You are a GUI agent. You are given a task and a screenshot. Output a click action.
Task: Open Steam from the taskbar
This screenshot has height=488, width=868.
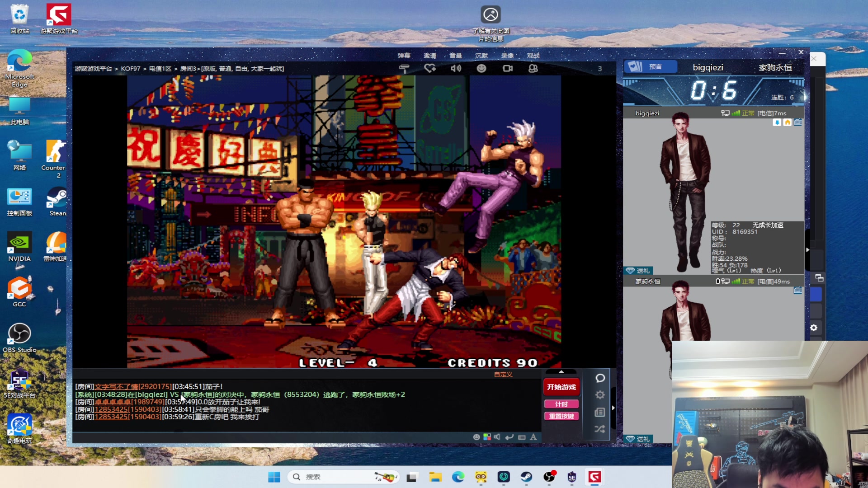coord(526,477)
